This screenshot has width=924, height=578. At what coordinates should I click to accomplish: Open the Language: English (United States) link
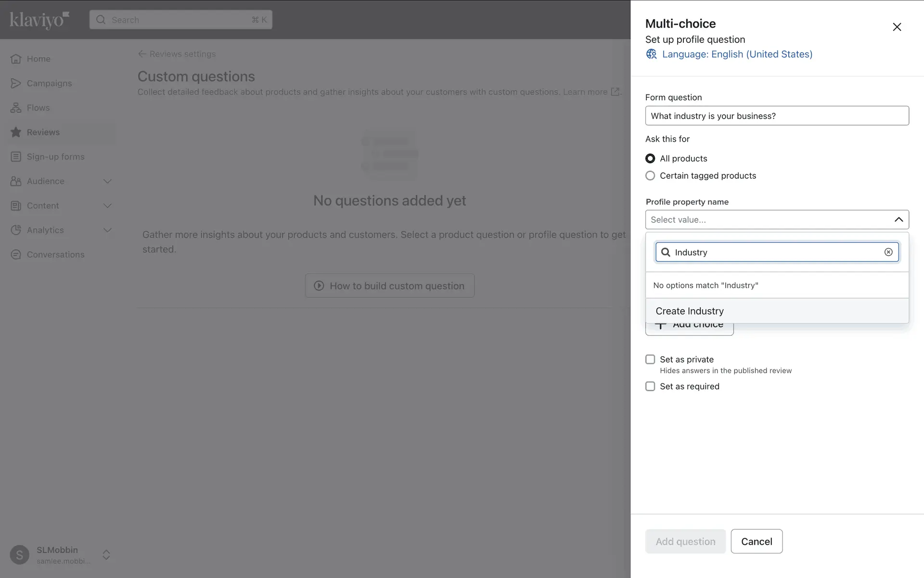click(737, 54)
